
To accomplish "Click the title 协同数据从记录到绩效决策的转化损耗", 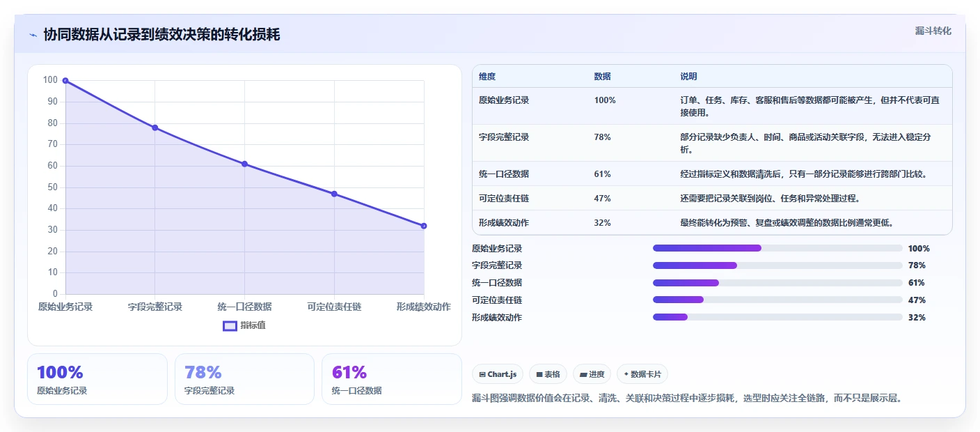I will 161,35.
